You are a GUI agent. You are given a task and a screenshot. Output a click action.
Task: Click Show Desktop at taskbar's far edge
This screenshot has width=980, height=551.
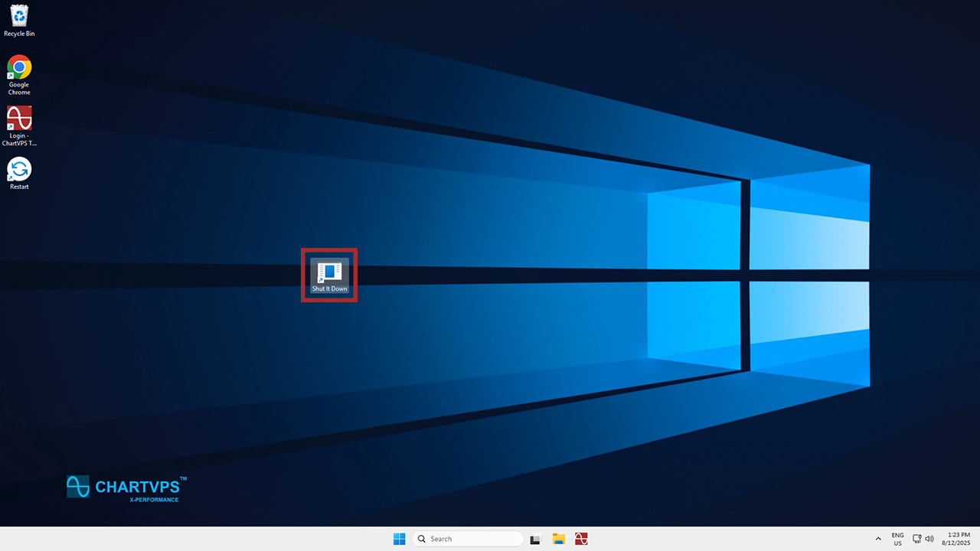pos(978,539)
